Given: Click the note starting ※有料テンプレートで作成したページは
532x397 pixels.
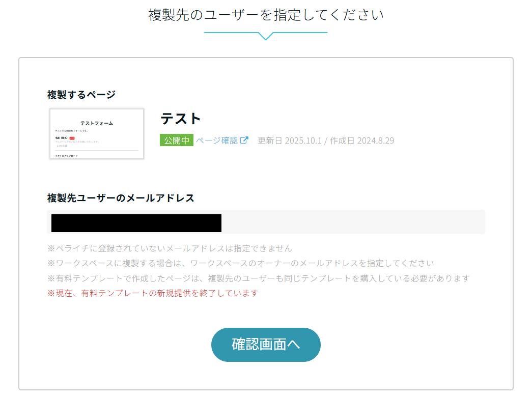Looking at the screenshot, I should pyautogui.click(x=259, y=278).
